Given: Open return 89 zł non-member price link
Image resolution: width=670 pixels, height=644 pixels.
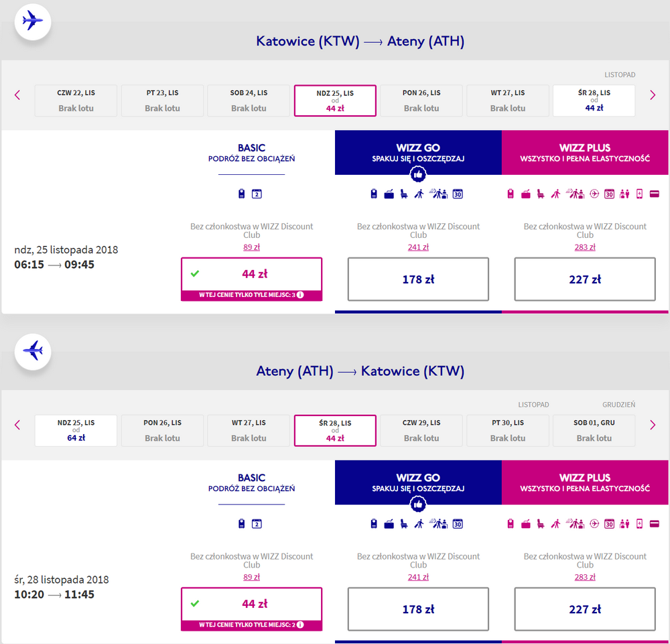Looking at the screenshot, I should 251,577.
